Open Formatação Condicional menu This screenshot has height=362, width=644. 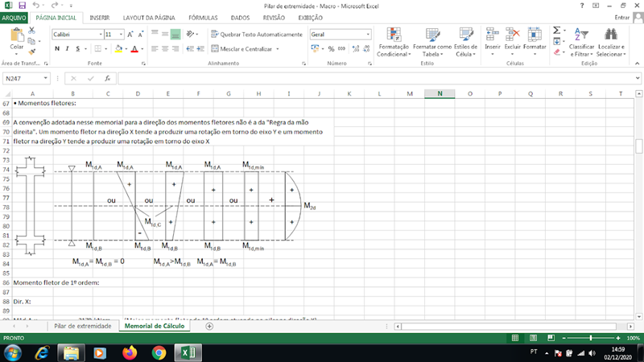point(393,43)
